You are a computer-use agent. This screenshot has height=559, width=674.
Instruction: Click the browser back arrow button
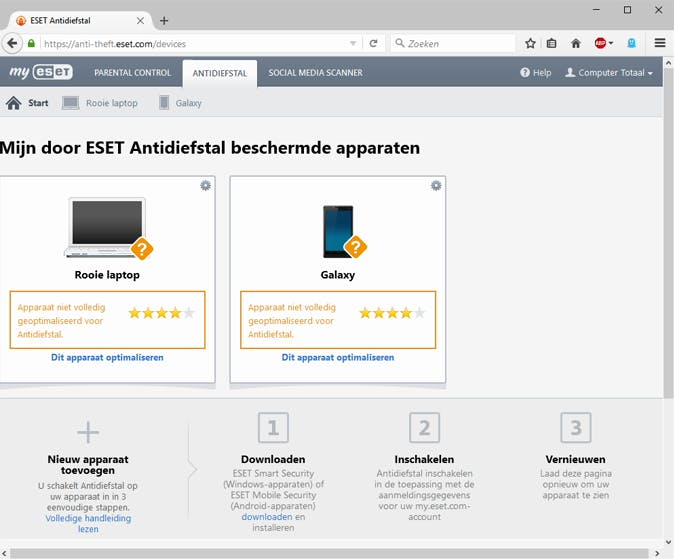pyautogui.click(x=13, y=43)
